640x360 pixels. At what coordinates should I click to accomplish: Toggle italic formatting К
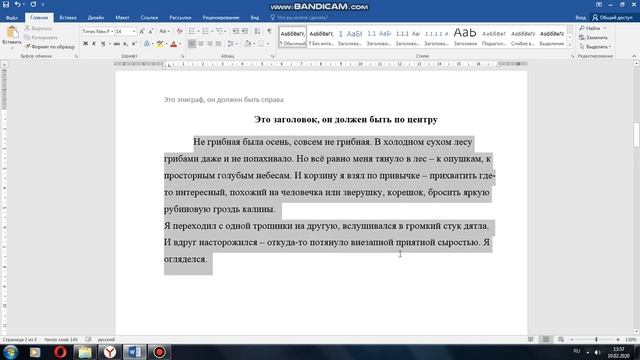pos(94,44)
